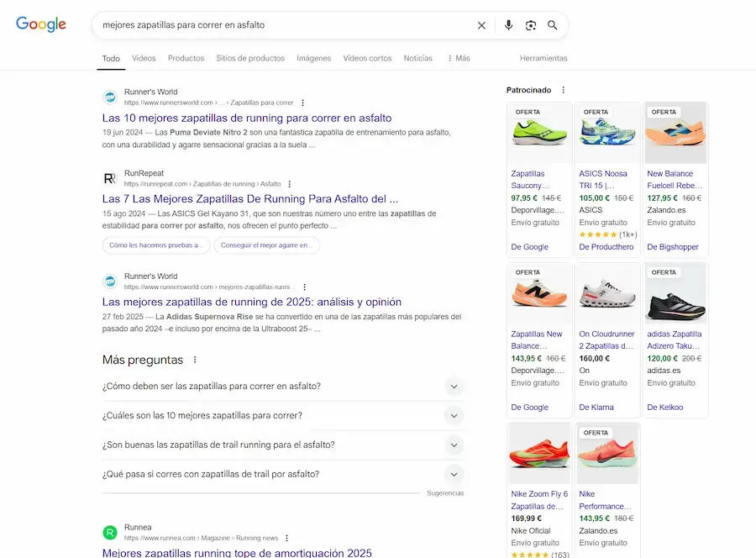756x558 pixels.
Task: Click the adidas Adizero Takumi shoe image
Action: (x=675, y=294)
